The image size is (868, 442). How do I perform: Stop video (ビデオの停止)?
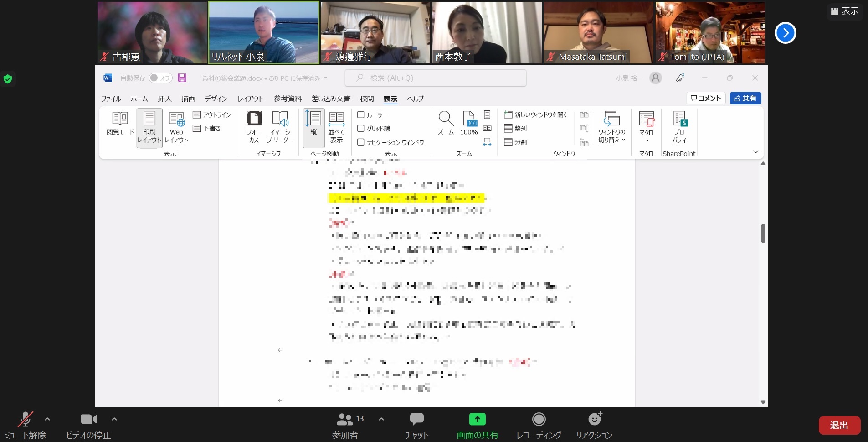click(88, 426)
